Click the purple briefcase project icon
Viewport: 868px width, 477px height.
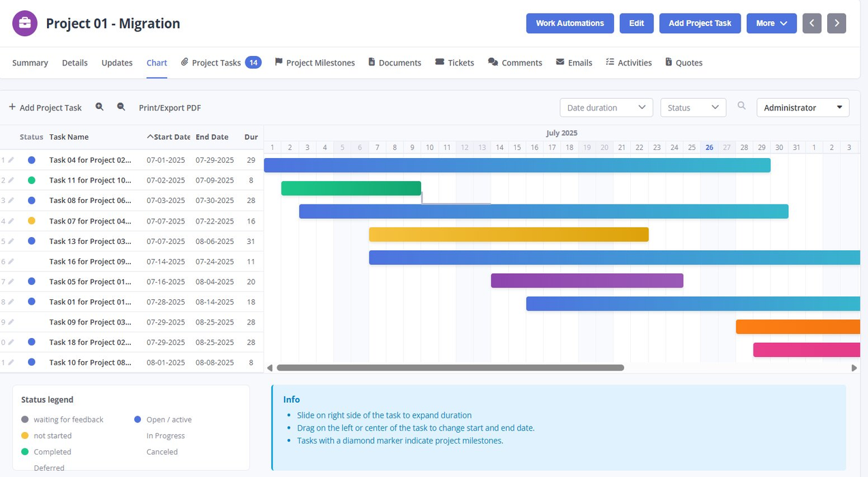pos(25,23)
